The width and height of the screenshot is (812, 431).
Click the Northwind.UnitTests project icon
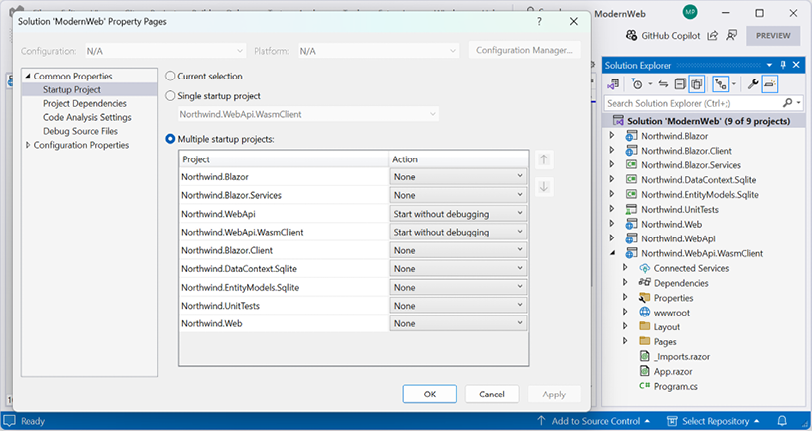[631, 210]
